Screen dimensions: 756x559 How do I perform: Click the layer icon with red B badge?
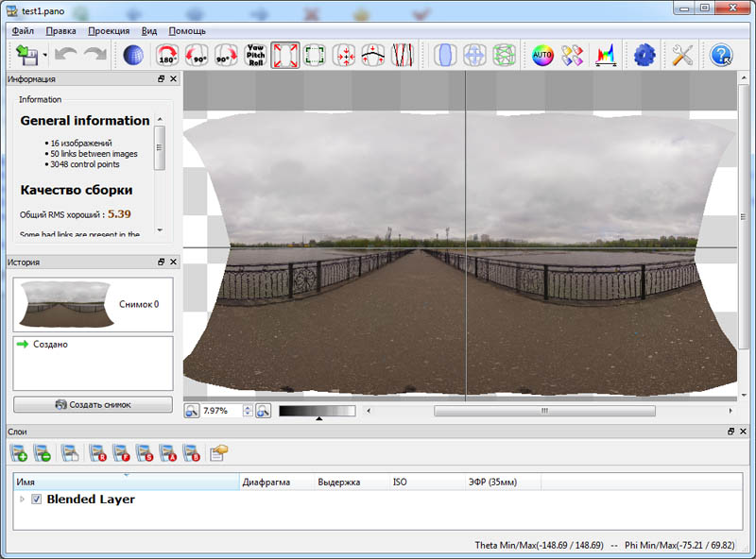click(192, 453)
